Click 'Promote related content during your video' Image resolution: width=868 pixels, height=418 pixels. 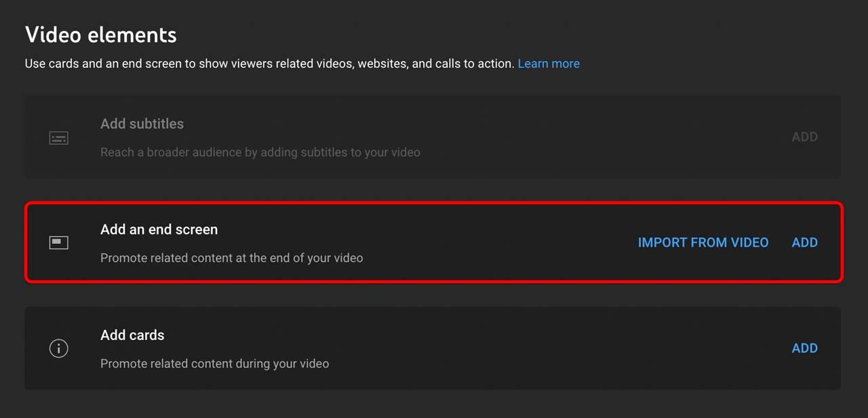(x=214, y=364)
